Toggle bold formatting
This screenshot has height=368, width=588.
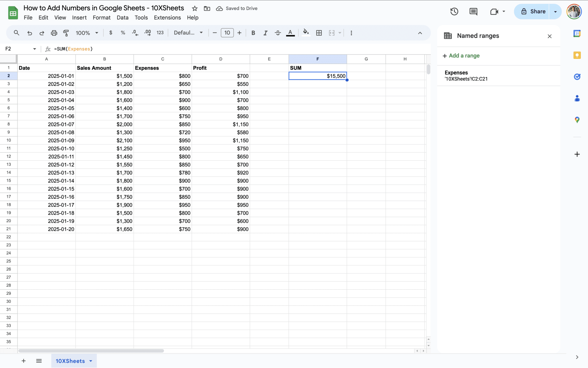pyautogui.click(x=253, y=33)
